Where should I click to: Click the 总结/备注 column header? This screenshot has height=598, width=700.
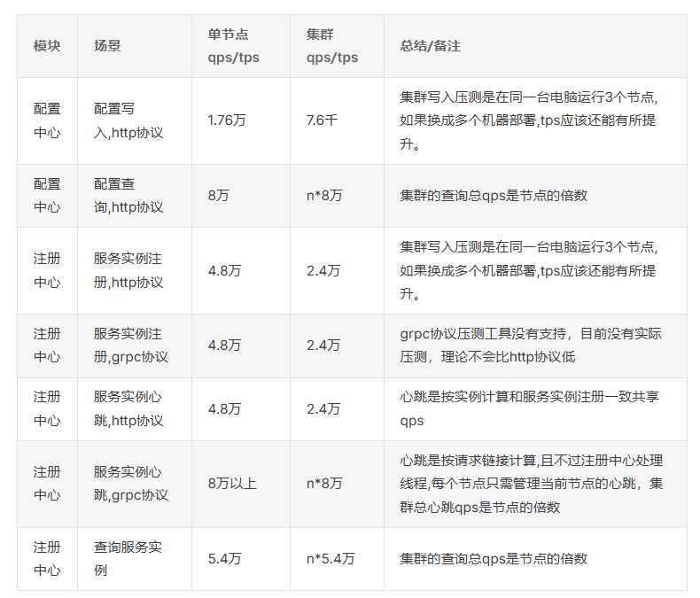[430, 46]
